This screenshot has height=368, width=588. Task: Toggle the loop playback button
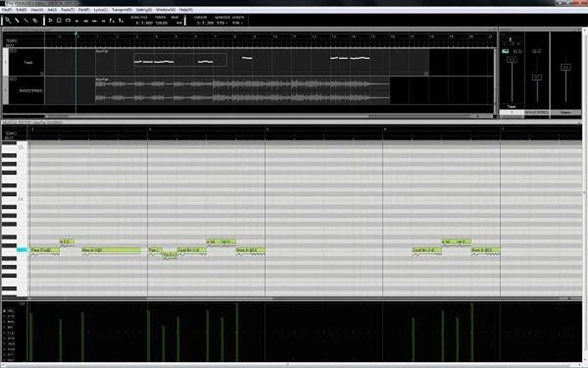pos(68,20)
